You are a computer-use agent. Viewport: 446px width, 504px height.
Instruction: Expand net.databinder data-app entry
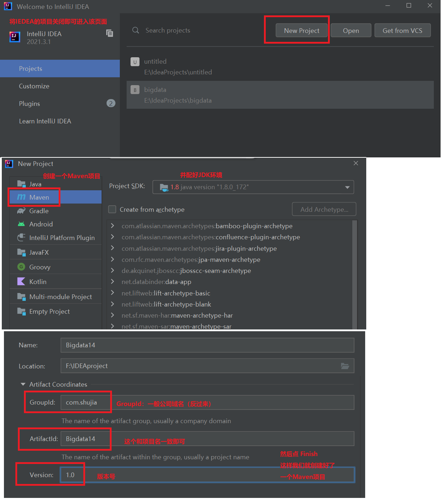pyautogui.click(x=113, y=282)
